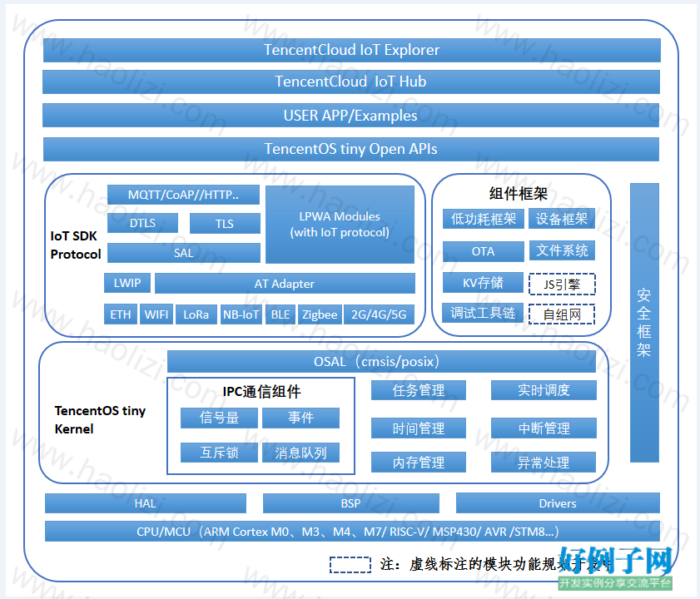Select the 互斥锁 block
This screenshot has width=700, height=599.
coord(219,453)
